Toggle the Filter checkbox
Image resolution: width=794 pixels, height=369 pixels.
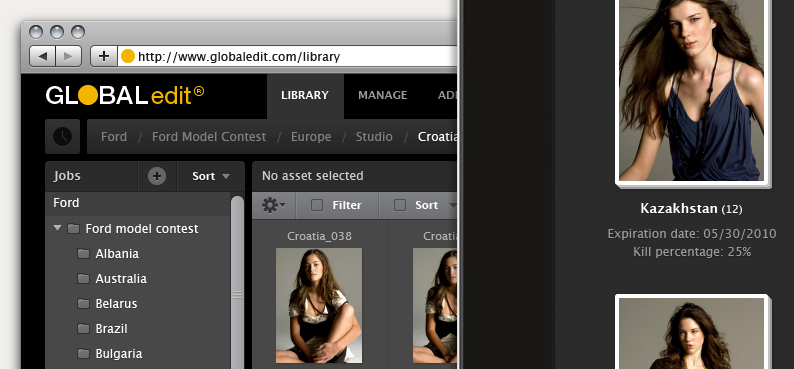(316, 205)
